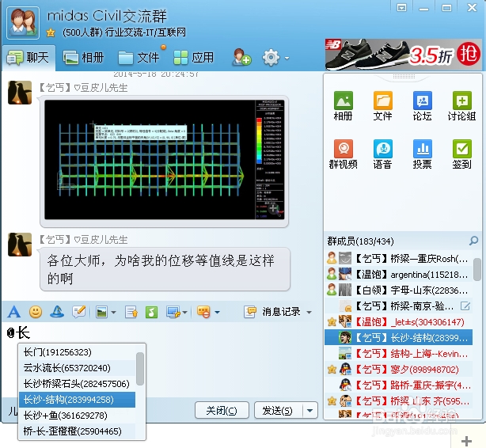Click the mention list scrollbar
The image size is (486, 448).
pos(140,369)
